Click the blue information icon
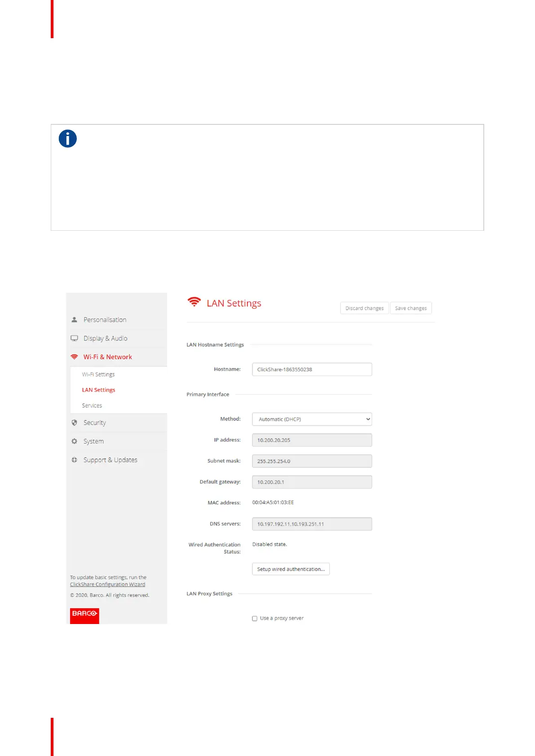Screen dimensions: 535x756 (x=68, y=139)
